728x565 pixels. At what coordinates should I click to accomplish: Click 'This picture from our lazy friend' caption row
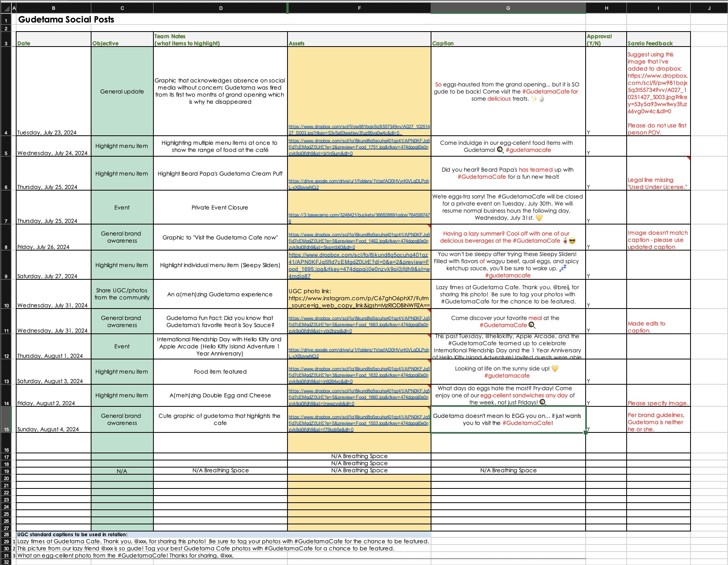(x=205, y=548)
